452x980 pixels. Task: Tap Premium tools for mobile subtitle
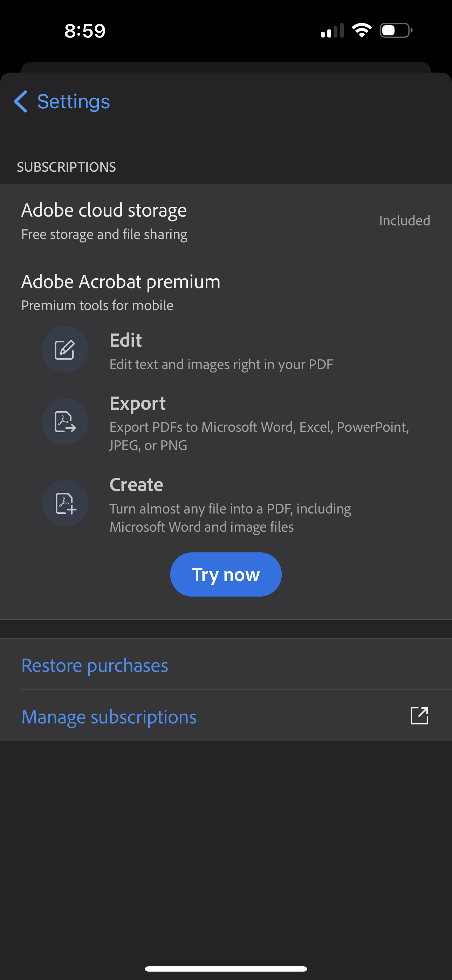pos(97,305)
